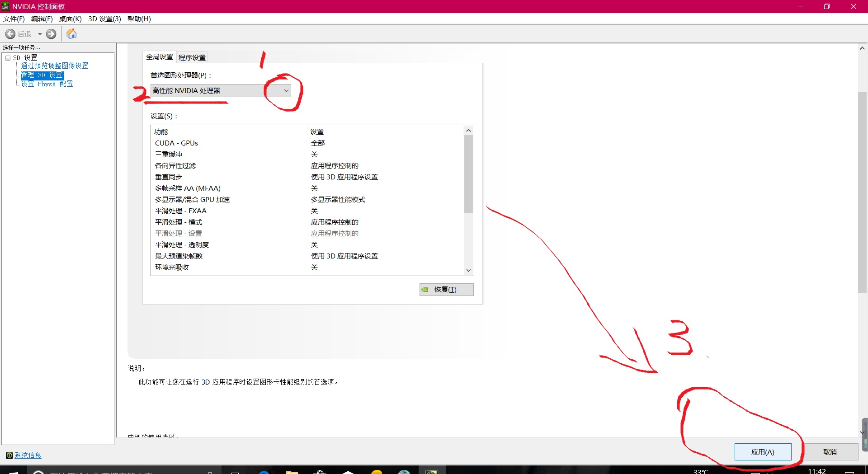This screenshot has width=868, height=474.
Task: Click the 最大预渲染帧数 setting value
Action: [344, 256]
